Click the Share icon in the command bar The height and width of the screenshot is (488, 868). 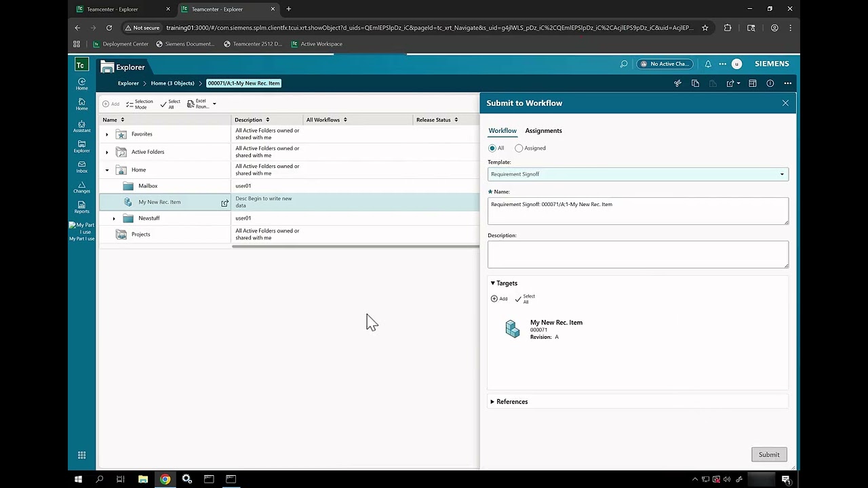pyautogui.click(x=730, y=83)
